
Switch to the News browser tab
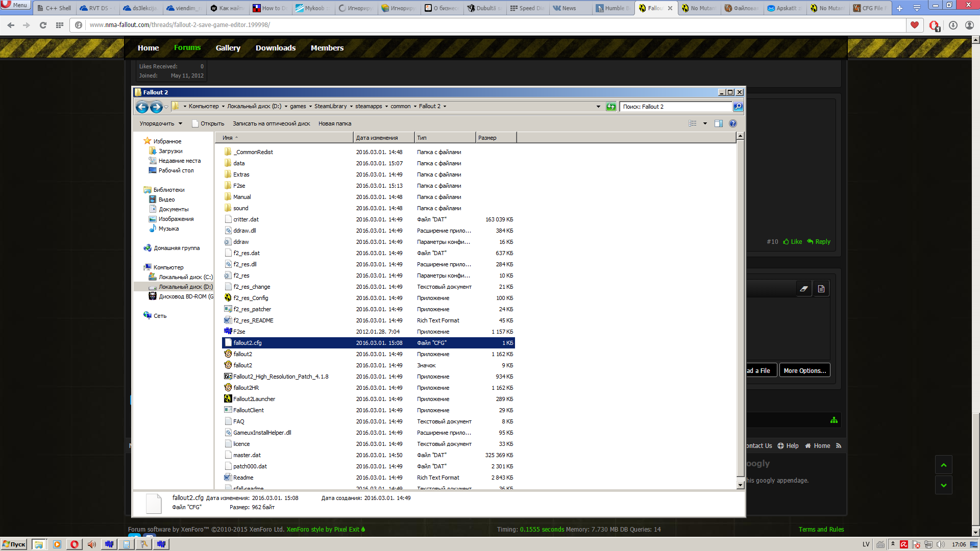click(572, 8)
